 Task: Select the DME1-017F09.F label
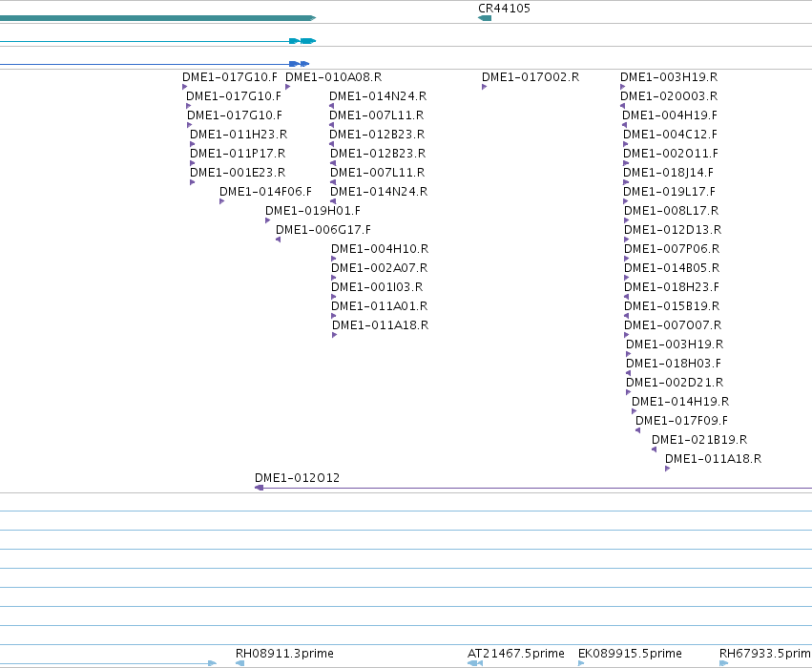pyautogui.click(x=681, y=421)
